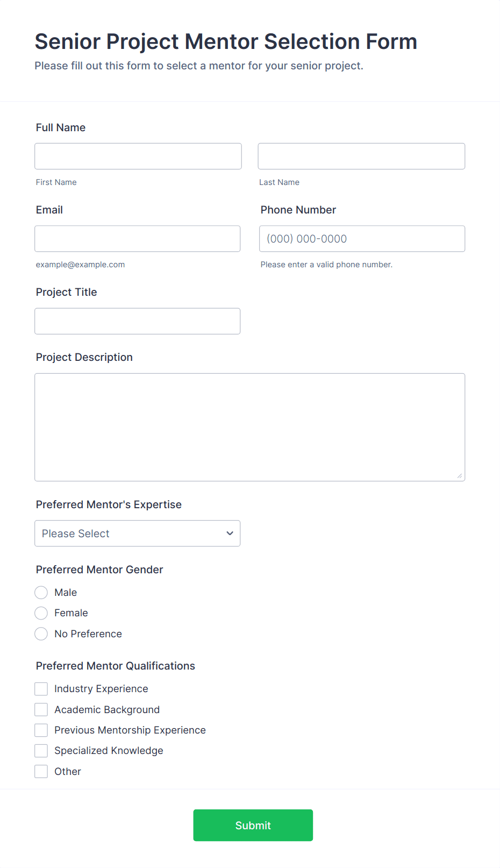Image resolution: width=500 pixels, height=868 pixels.
Task: Click the Project Description text area
Action: (249, 425)
